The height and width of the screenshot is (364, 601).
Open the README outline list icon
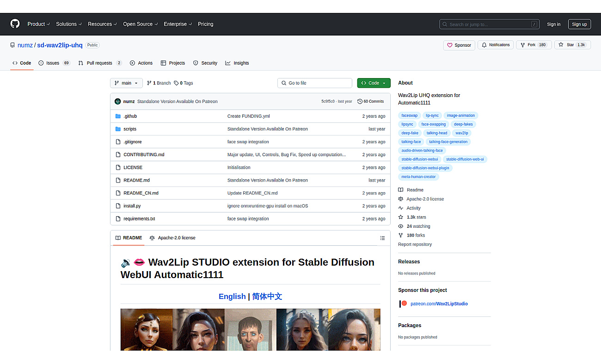pos(382,238)
